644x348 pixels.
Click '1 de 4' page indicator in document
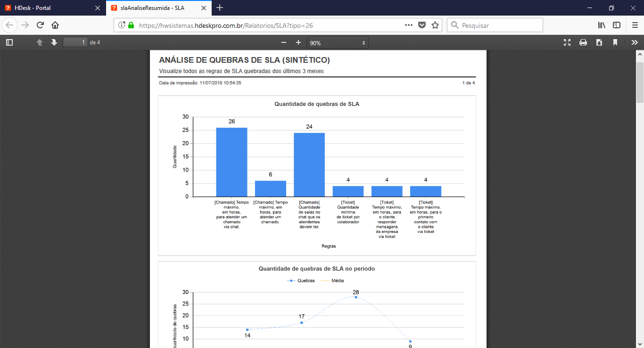pyautogui.click(x=469, y=83)
